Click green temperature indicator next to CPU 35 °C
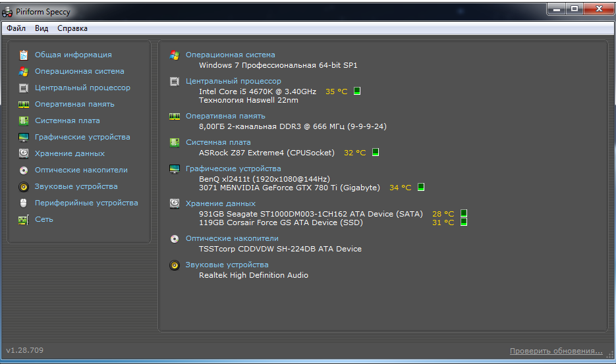 [357, 91]
